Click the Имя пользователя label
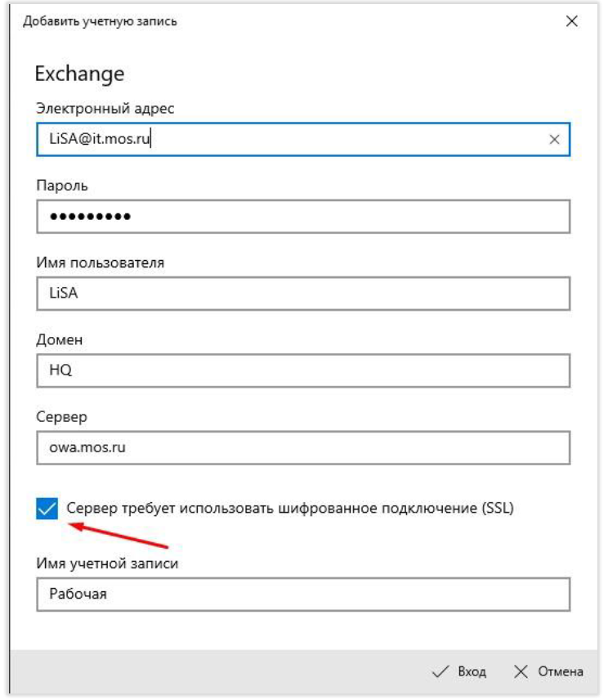This screenshot has width=608, height=700. click(x=101, y=262)
